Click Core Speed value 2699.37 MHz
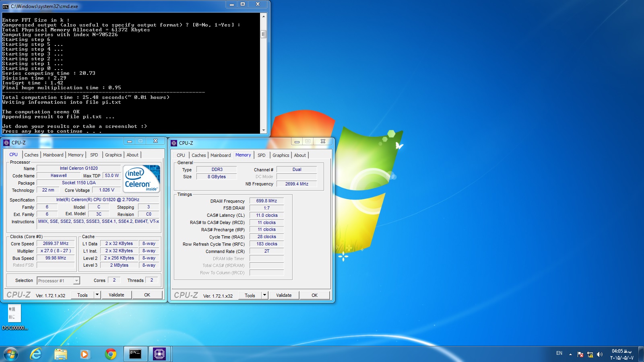 [56, 243]
